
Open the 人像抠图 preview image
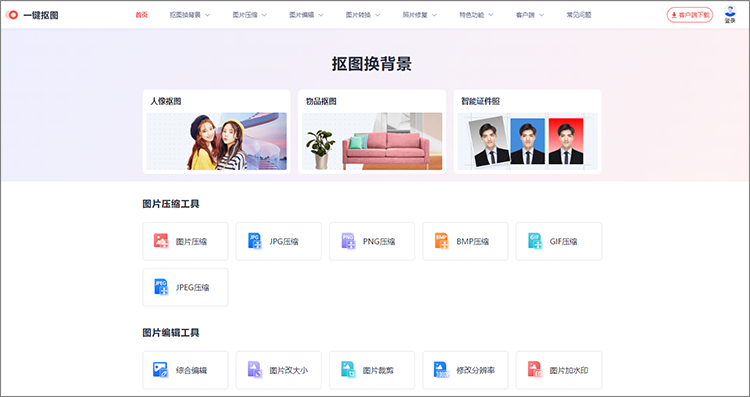217,141
